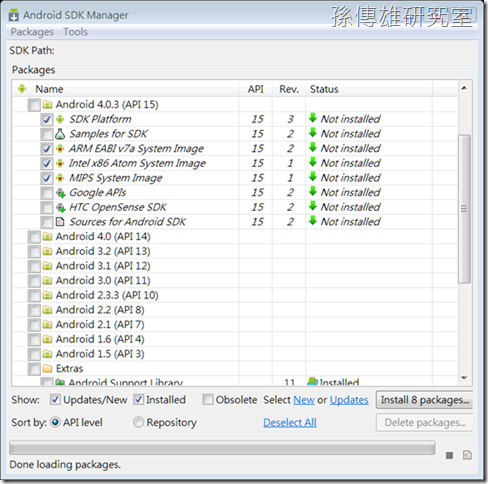488x484 pixels.
Task: Click the Android 2.3.3 (API 10) folder icon
Action: pos(47,295)
